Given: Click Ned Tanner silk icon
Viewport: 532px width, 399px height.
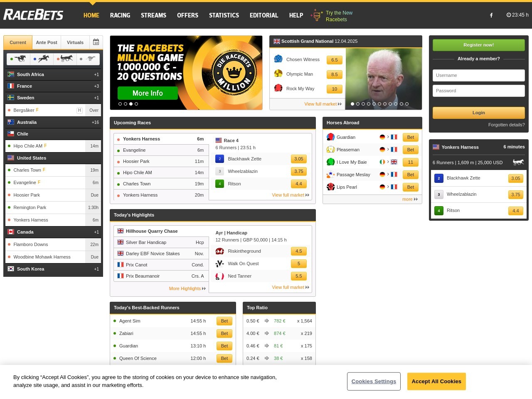Looking at the screenshot, I should coord(220,276).
